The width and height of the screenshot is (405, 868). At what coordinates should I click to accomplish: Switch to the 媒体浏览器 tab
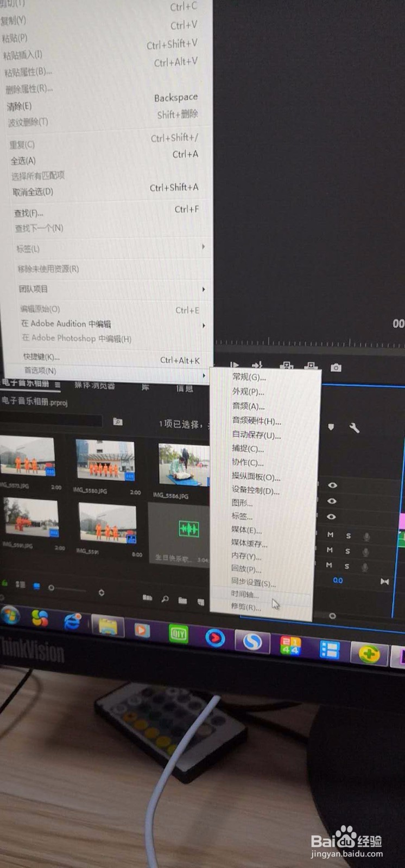95,386
